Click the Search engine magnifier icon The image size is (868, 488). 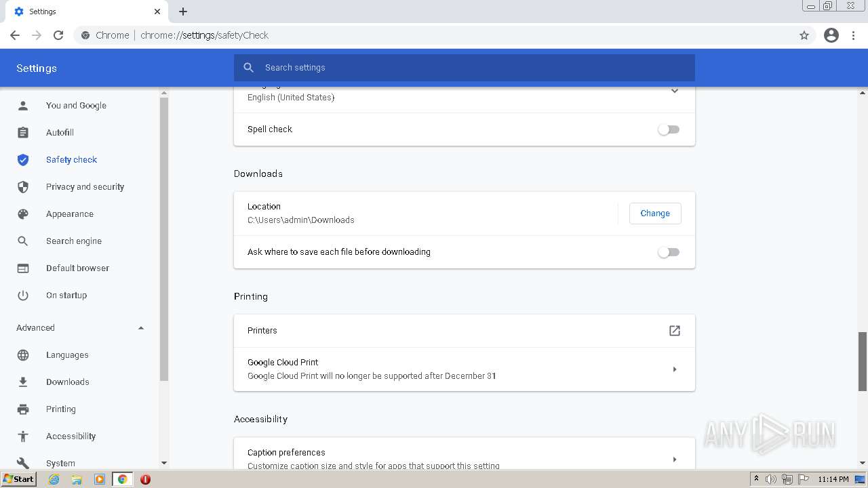click(x=23, y=241)
